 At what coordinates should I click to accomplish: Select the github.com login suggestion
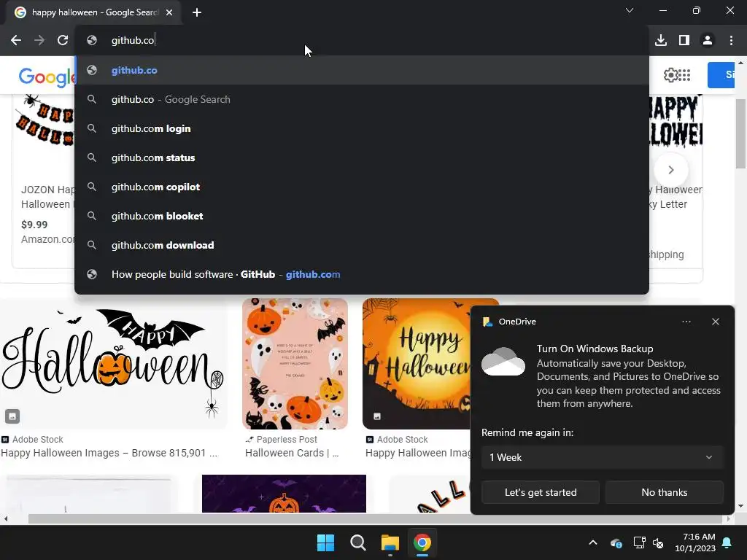362,128
